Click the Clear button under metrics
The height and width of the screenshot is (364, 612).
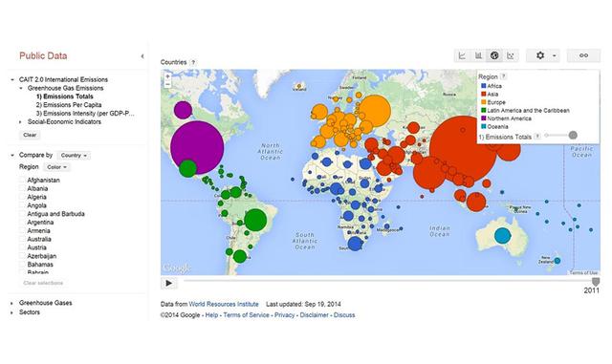click(30, 135)
